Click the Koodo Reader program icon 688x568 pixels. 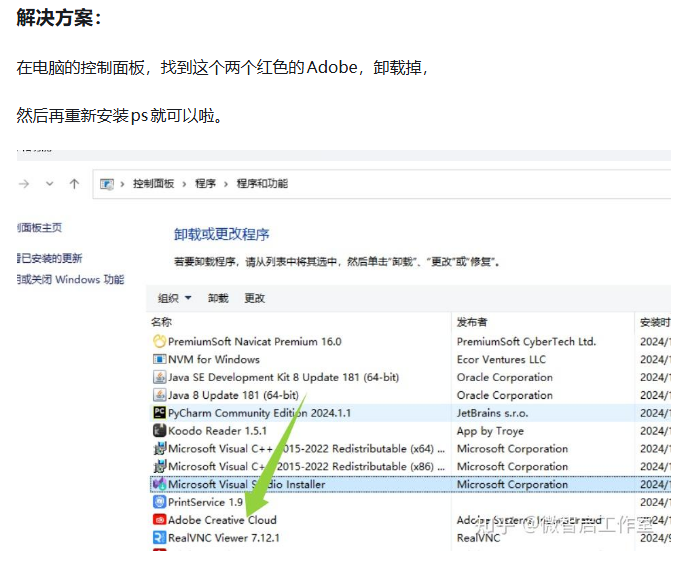[159, 431]
